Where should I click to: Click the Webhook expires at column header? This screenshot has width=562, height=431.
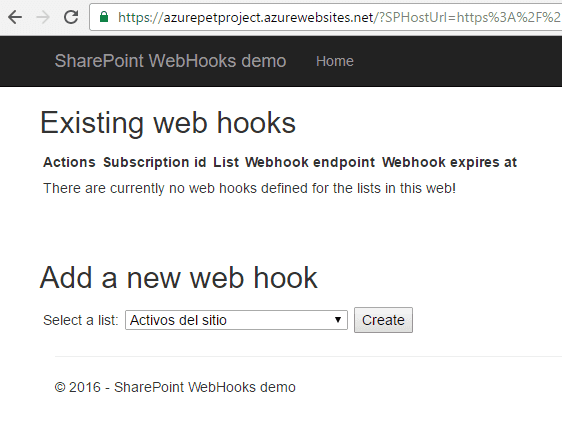(x=449, y=162)
